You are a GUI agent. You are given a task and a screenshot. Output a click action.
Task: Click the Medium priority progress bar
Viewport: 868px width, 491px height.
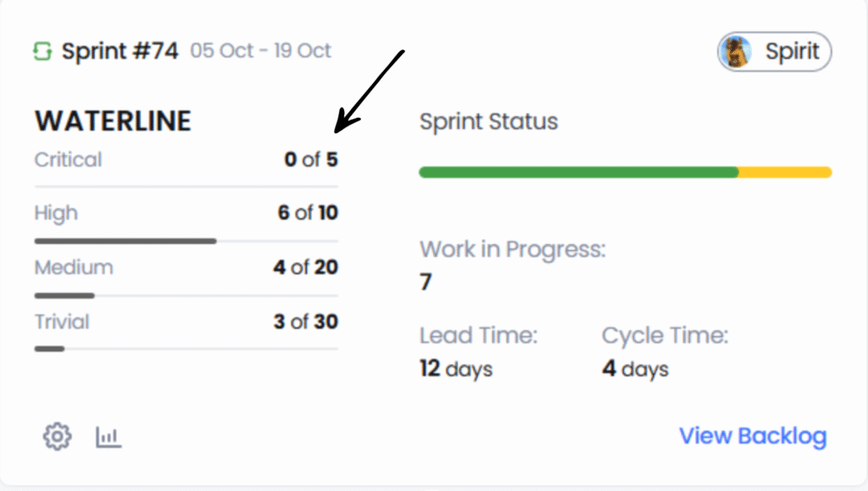tap(64, 295)
